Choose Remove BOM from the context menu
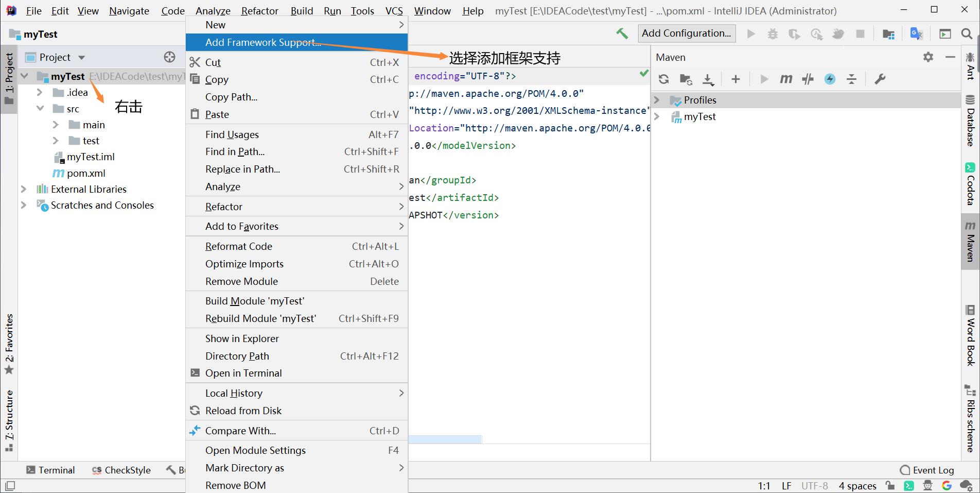The width and height of the screenshot is (980, 493). point(296,485)
